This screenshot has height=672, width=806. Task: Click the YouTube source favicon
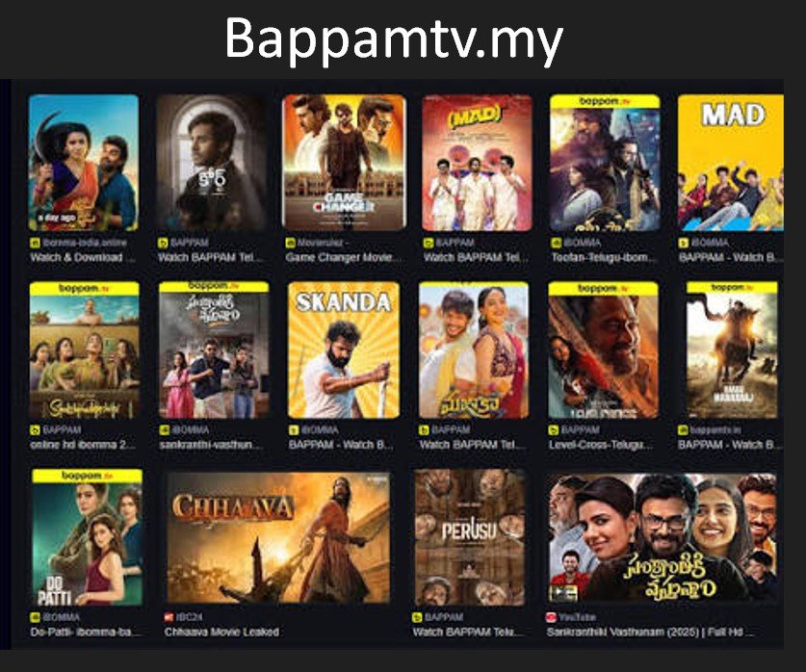point(551,617)
